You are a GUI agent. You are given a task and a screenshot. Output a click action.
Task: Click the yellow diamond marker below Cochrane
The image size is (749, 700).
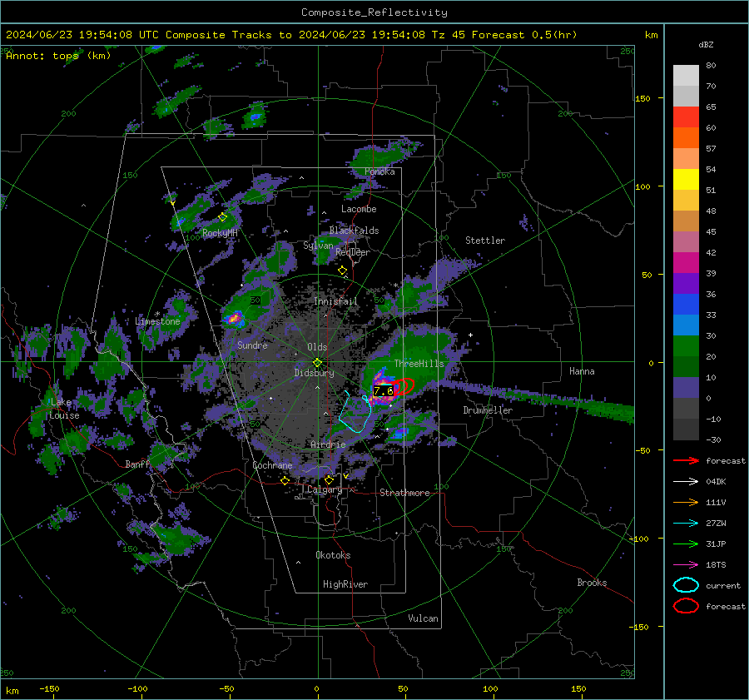[285, 480]
